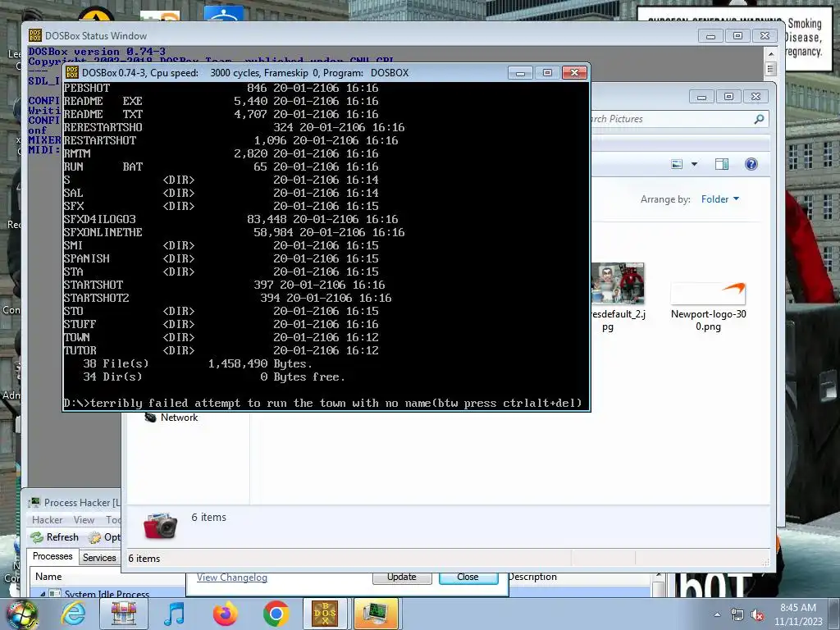Open the view options dropdown arrow

(694, 164)
